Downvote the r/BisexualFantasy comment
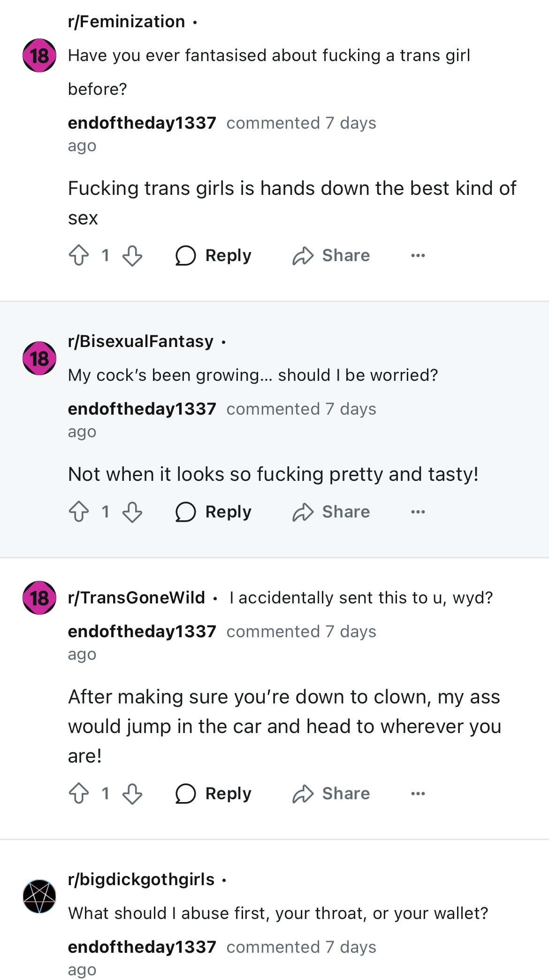The height and width of the screenshot is (980, 549). (x=132, y=512)
